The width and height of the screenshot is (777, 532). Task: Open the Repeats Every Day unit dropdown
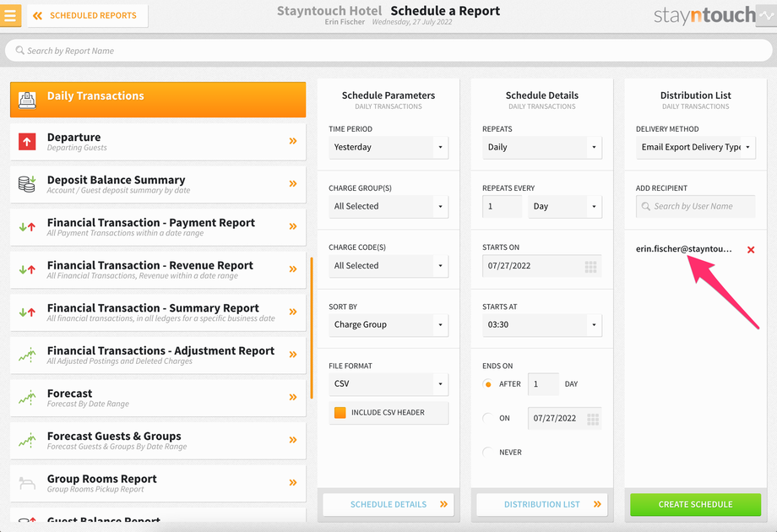coord(565,206)
